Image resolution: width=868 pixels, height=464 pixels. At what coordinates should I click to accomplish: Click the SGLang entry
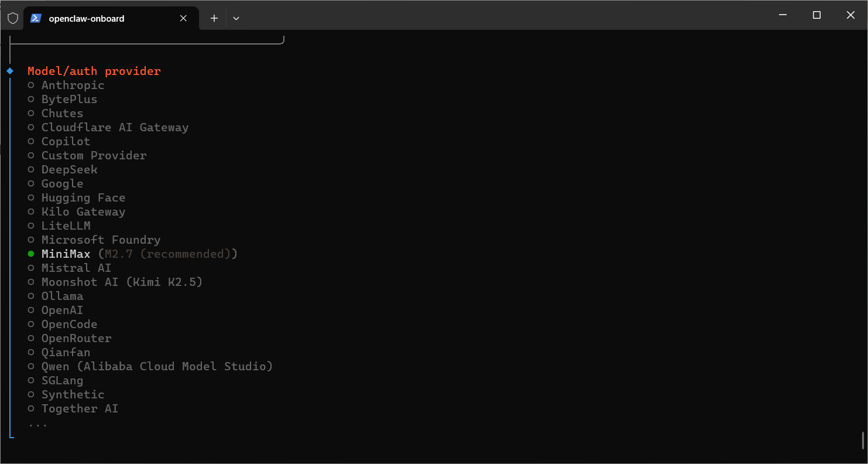pos(56,380)
